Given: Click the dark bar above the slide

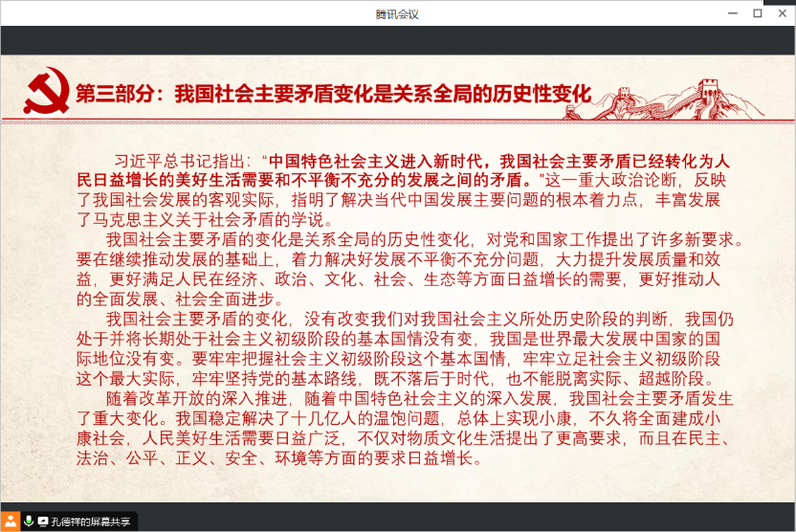Looking at the screenshot, I should (x=398, y=40).
